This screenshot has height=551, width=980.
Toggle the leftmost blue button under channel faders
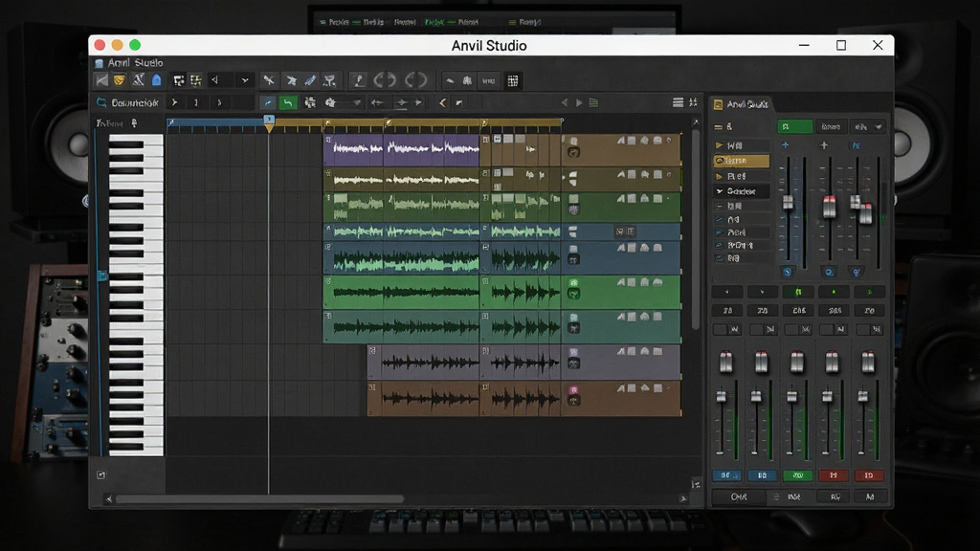[726, 475]
